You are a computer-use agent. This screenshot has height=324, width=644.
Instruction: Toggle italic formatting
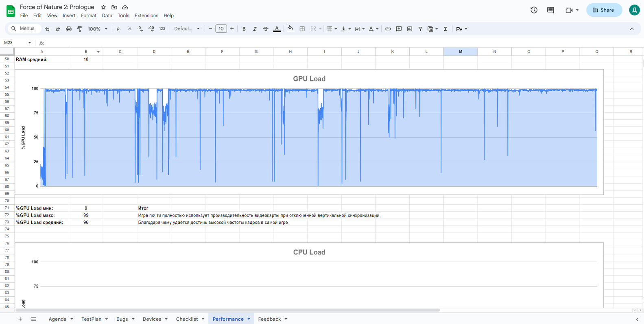click(x=255, y=29)
